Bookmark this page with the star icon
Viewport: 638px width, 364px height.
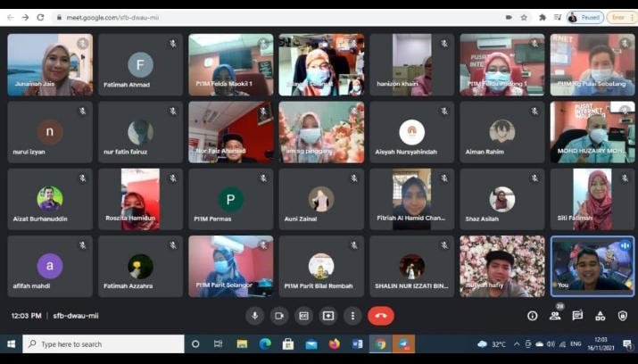(x=524, y=17)
